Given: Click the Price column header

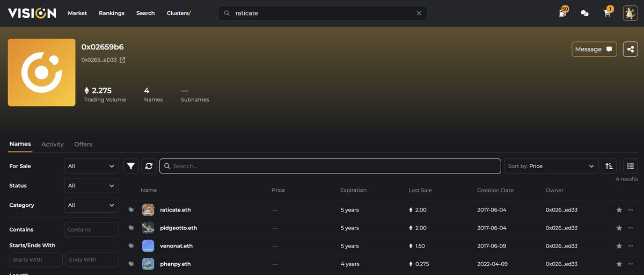Looking at the screenshot, I should pyautogui.click(x=278, y=190).
